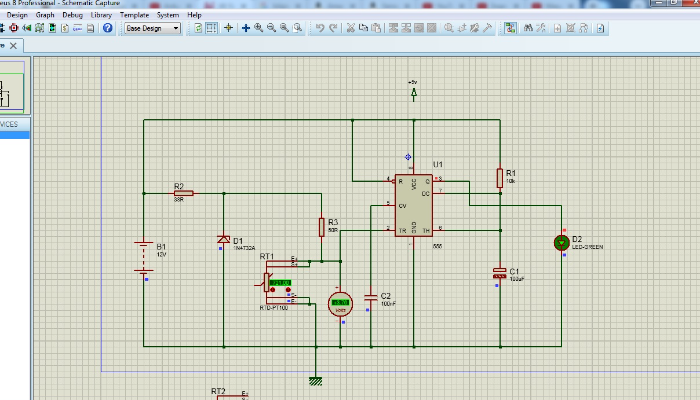Open the 3D Visualizer icon
700x400 pixels.
click(x=26, y=28)
